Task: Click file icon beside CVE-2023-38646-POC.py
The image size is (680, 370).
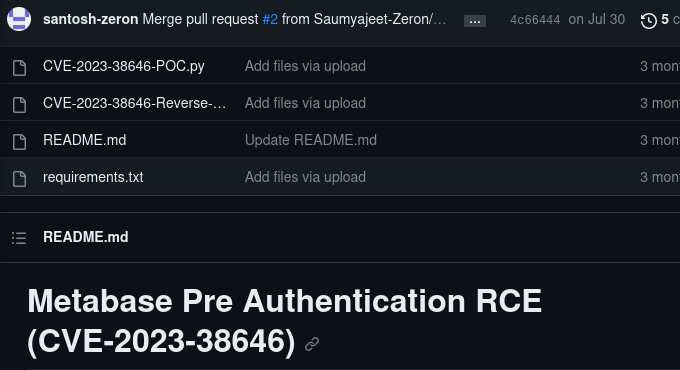Action: pos(19,68)
